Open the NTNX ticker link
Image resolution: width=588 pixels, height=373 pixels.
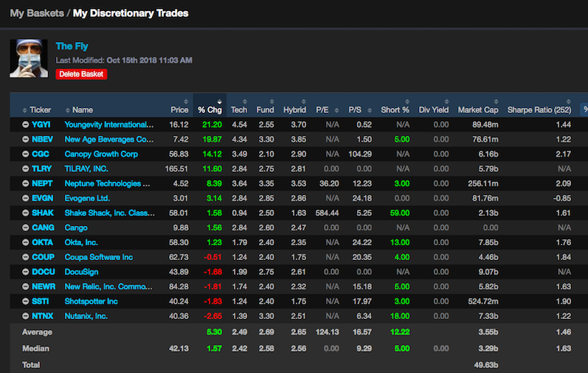click(x=42, y=316)
